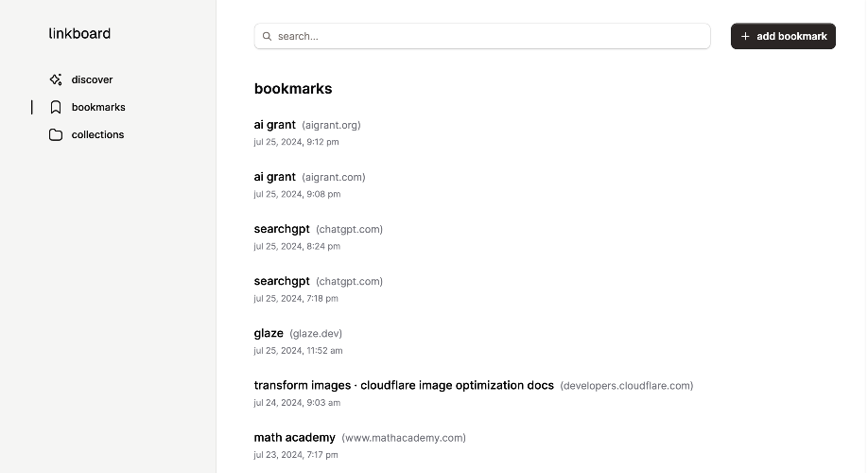Select the bookmarks sidebar item
Image resolution: width=868 pixels, height=473 pixels.
88,107
